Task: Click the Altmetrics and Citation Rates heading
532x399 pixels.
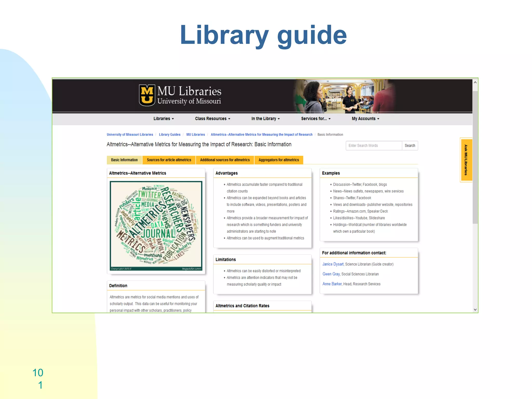Action: 242,306
